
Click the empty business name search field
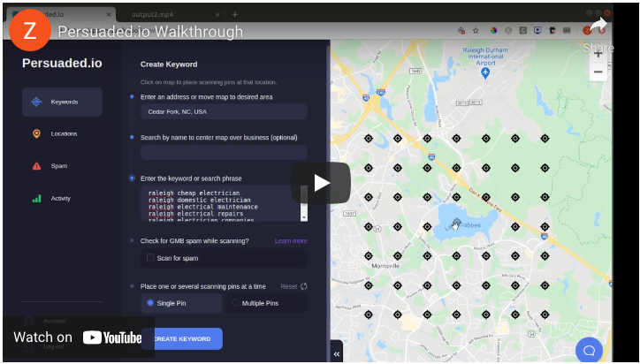coord(224,152)
